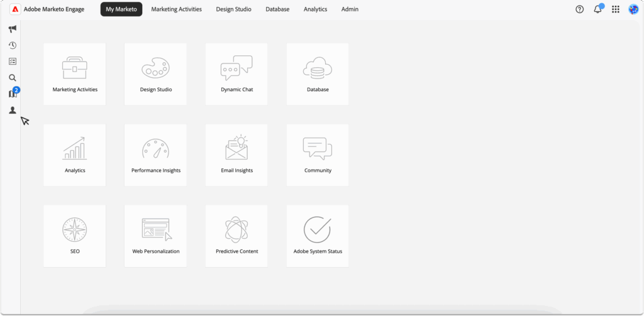Open the Predictive Content tile
This screenshot has width=644, height=316.
(236, 236)
